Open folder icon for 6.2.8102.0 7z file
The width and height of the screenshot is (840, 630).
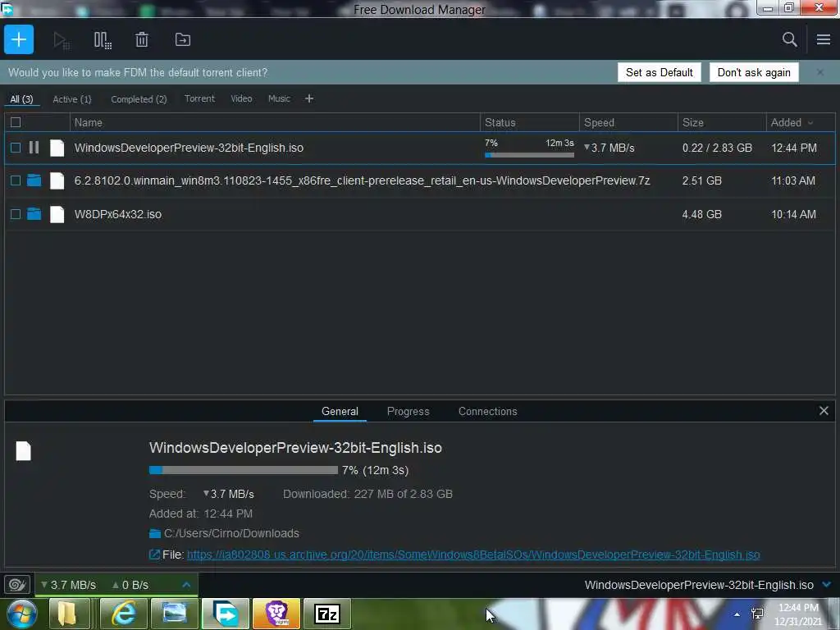34,180
